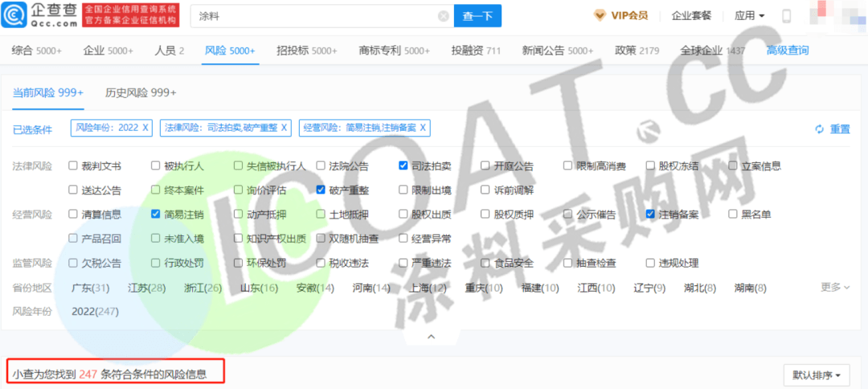Image resolution: width=868 pixels, height=389 pixels.
Task: Click the VIP会员 diamond icon
Action: tap(600, 15)
